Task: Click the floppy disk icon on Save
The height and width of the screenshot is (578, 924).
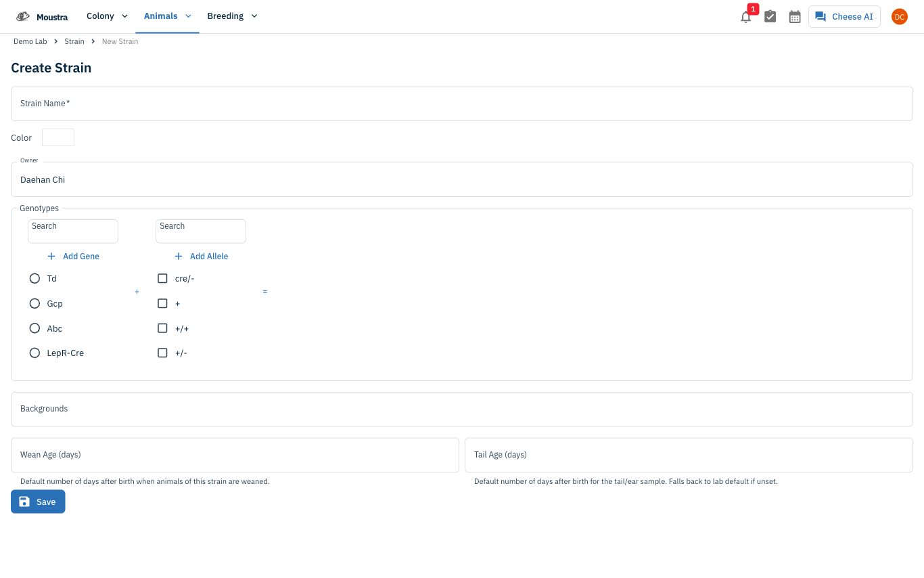Action: [24, 502]
